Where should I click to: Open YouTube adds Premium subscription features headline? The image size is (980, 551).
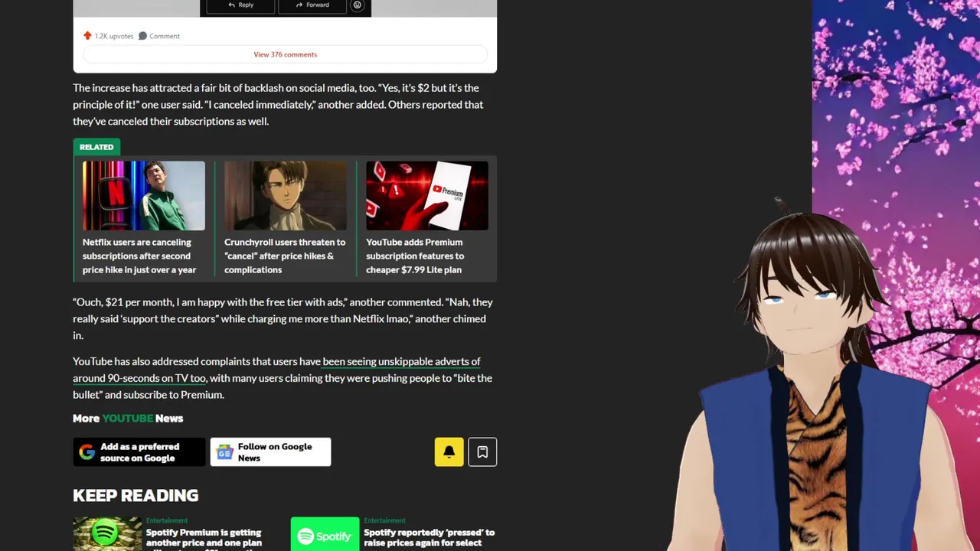[x=415, y=256]
